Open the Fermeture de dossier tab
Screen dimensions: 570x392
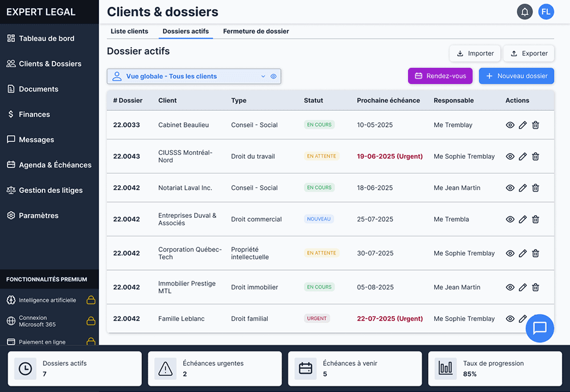(256, 31)
